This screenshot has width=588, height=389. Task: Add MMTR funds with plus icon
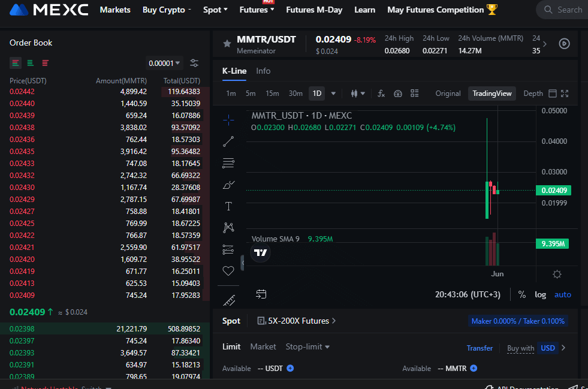[474, 369]
